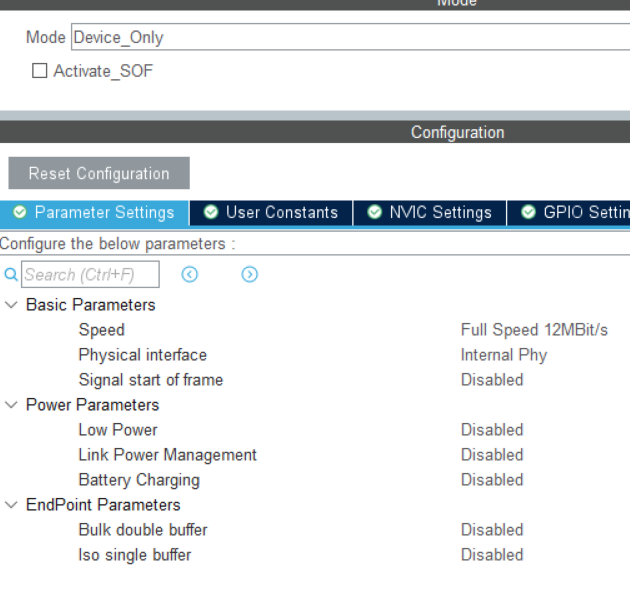
Task: Enable the Activate_SOF checkbox
Action: point(39,71)
